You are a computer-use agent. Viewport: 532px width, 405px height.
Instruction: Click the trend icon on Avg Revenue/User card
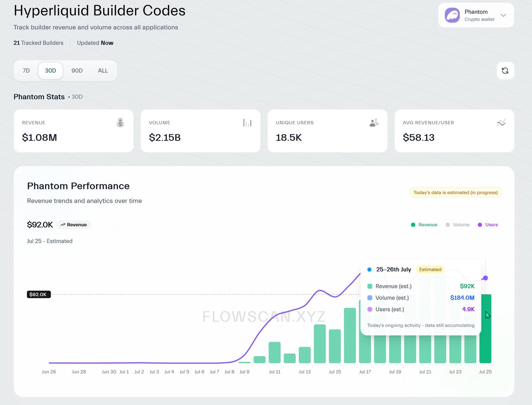pos(501,123)
